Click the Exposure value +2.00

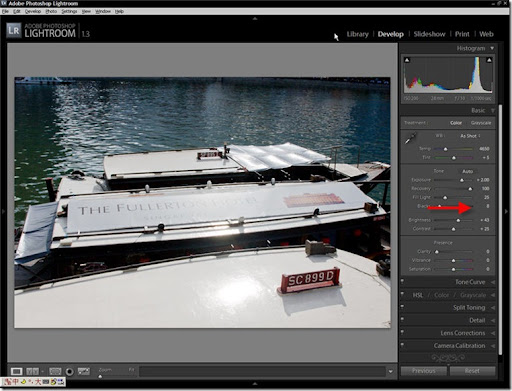click(x=483, y=180)
